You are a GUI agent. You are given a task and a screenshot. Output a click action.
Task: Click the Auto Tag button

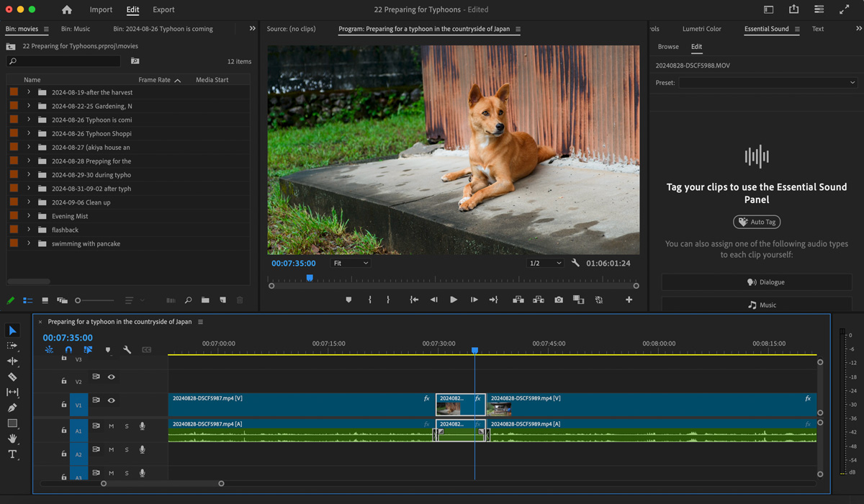[x=757, y=222]
